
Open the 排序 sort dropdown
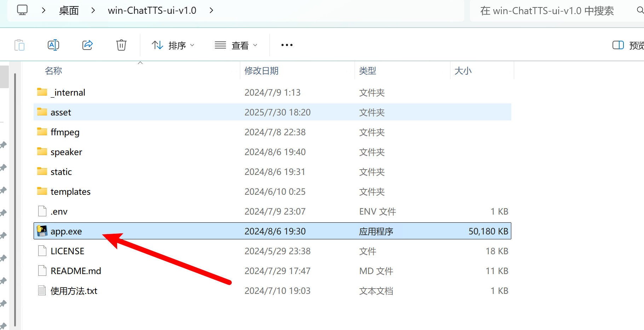point(173,45)
